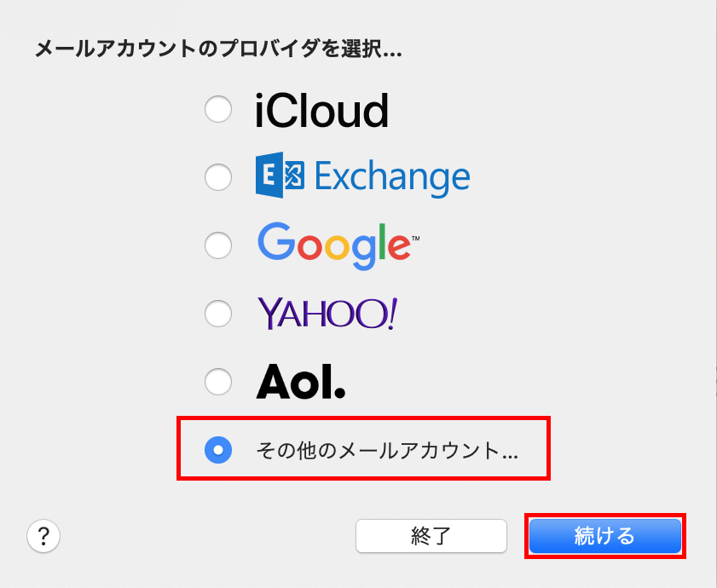
Task: Click the bold Aol. logo
Action: pos(300,381)
